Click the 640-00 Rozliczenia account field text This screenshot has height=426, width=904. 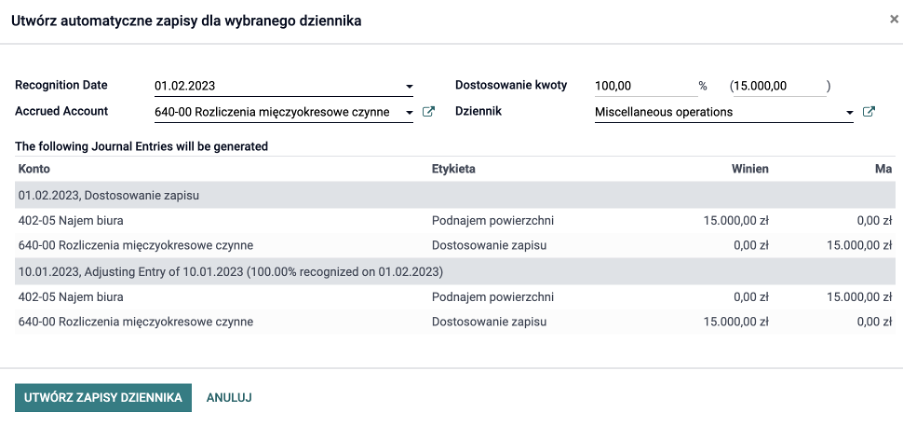point(272,112)
